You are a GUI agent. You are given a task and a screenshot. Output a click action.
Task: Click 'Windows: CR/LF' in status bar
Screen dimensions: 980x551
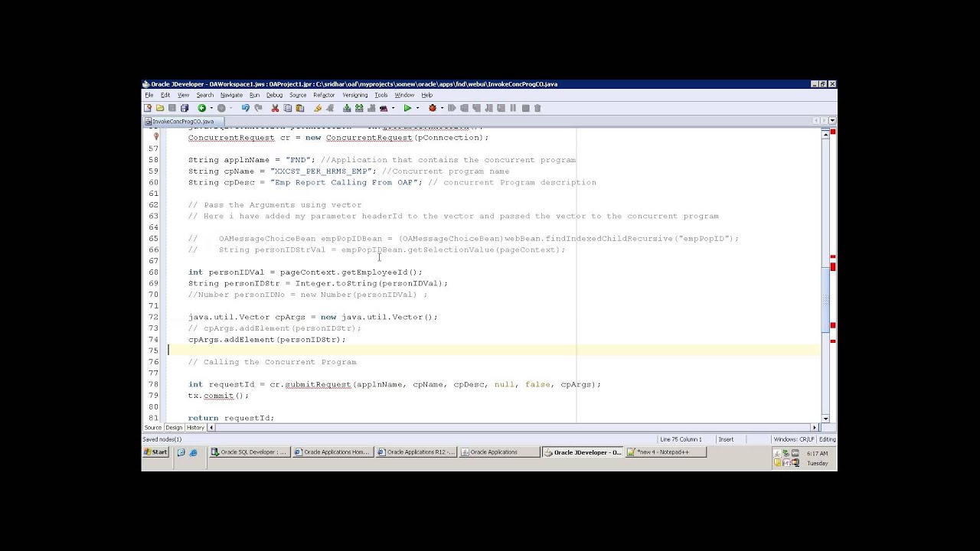coord(794,439)
